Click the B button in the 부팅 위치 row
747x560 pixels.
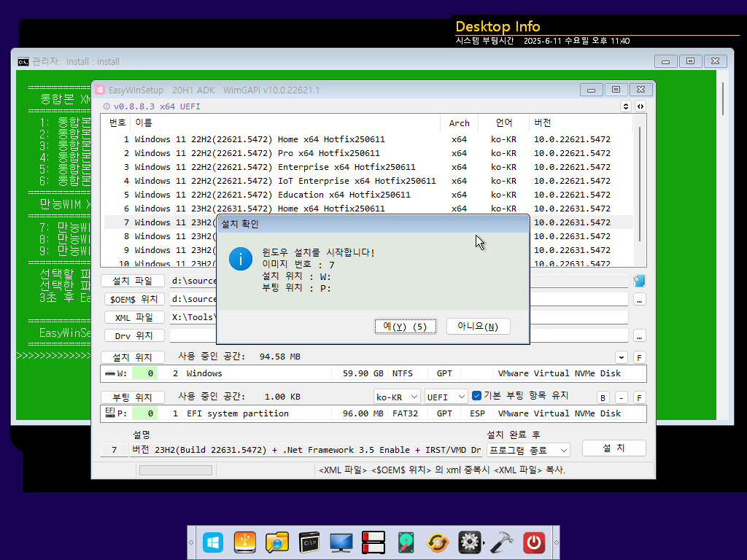[x=603, y=397]
